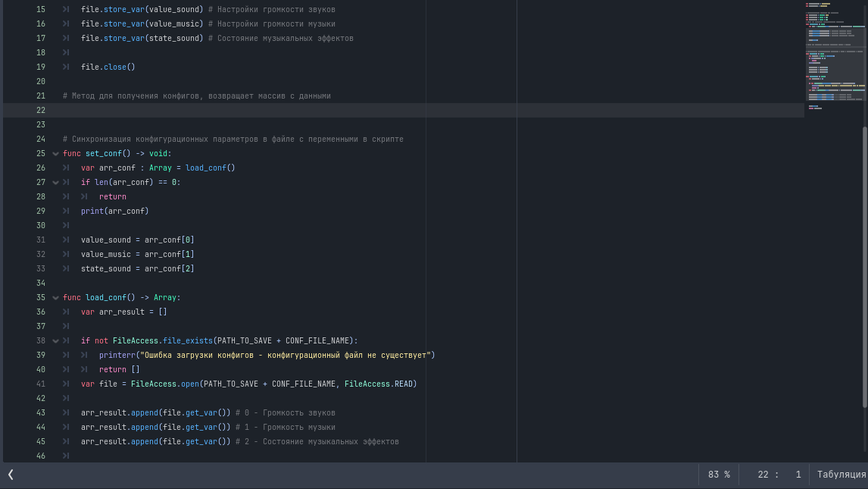
Task: Open the 83 % zoom level control
Action: 719,475
